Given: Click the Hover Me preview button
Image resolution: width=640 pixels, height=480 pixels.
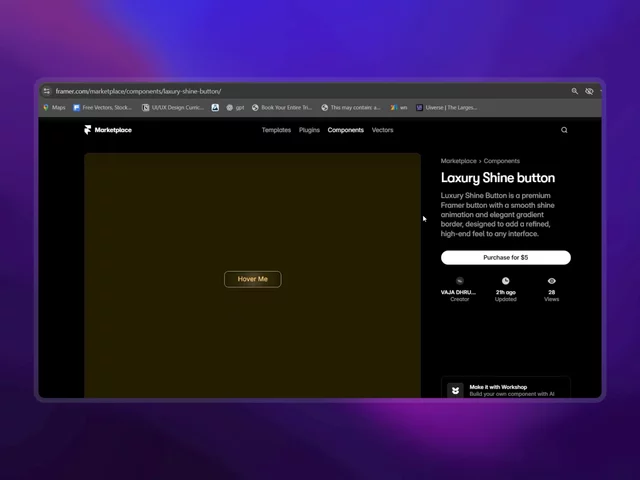Looking at the screenshot, I should point(253,279).
